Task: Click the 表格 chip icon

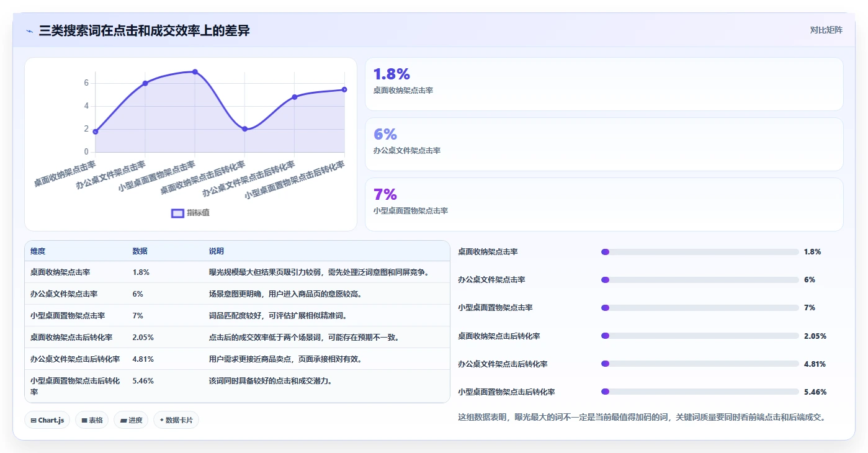Action: (84, 420)
